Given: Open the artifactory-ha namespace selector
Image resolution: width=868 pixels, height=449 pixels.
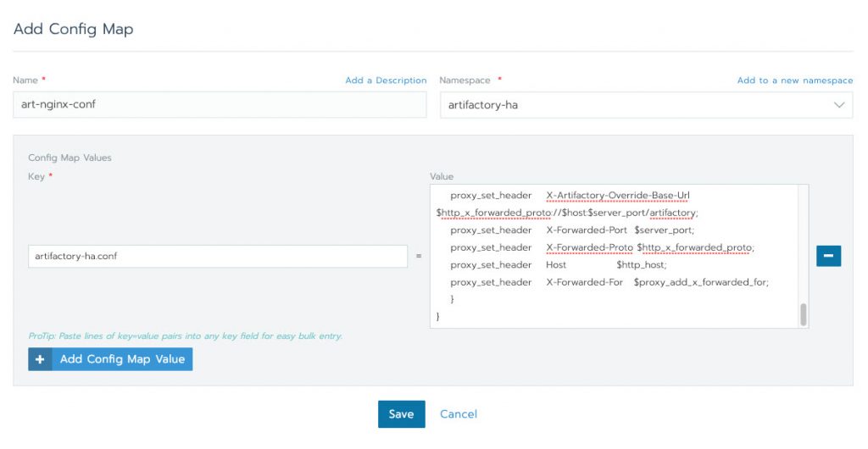Looking at the screenshot, I should pos(636,105).
